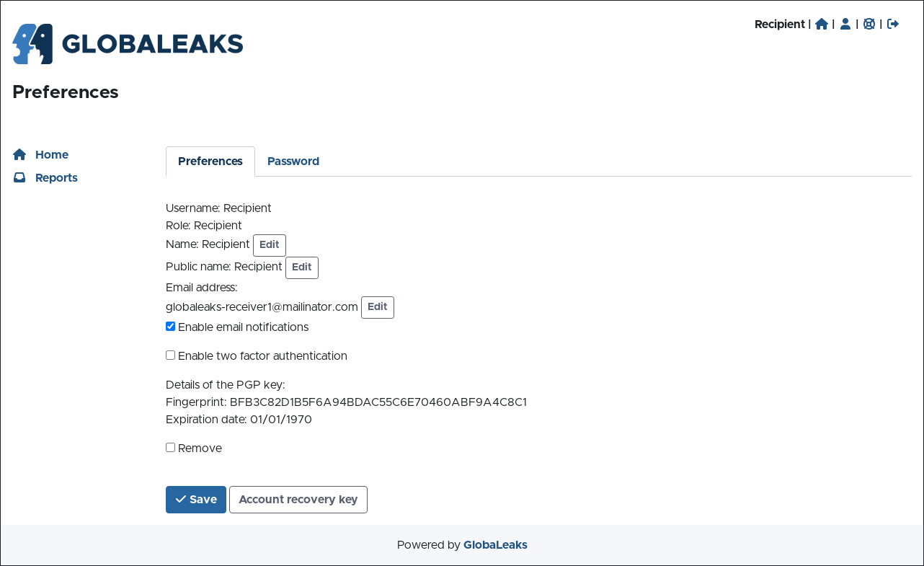Open Reports from the sidebar
The width and height of the screenshot is (924, 566).
coord(56,177)
